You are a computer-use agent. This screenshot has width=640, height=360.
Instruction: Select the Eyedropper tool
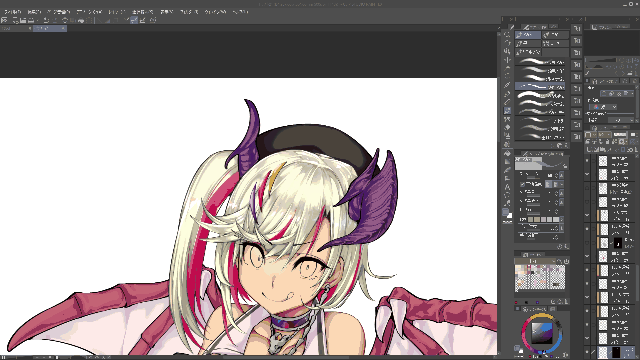(507, 85)
